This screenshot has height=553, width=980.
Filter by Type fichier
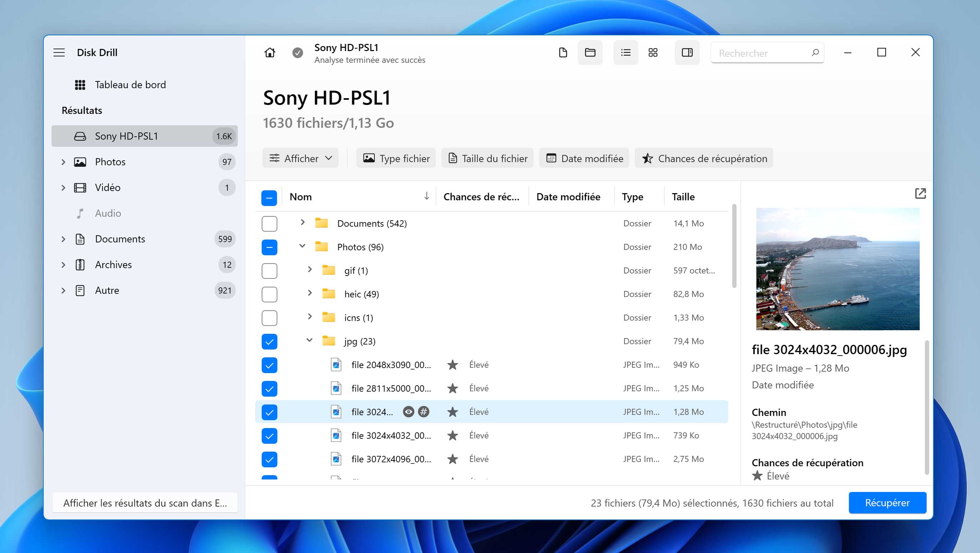click(396, 158)
